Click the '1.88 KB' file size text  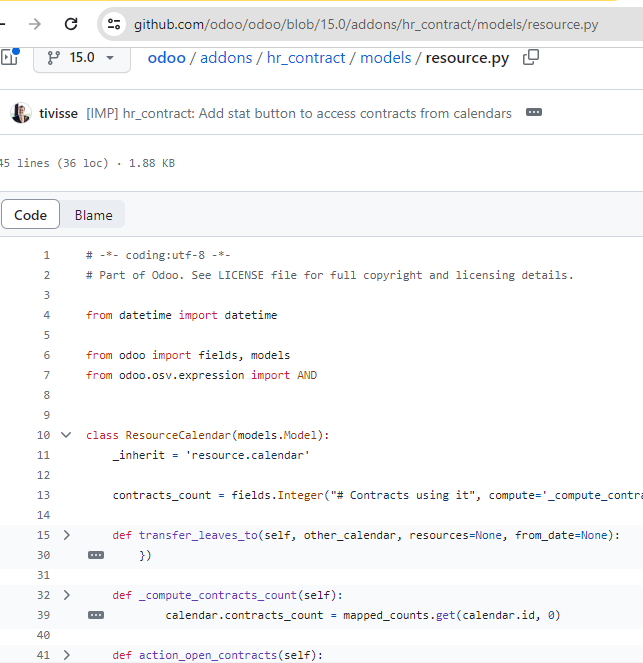pos(151,163)
